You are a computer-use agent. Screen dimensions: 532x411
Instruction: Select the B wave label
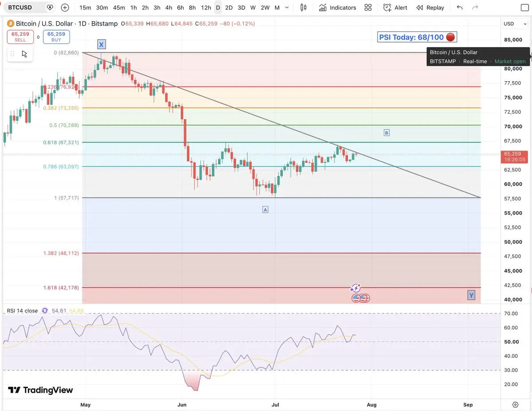point(387,133)
